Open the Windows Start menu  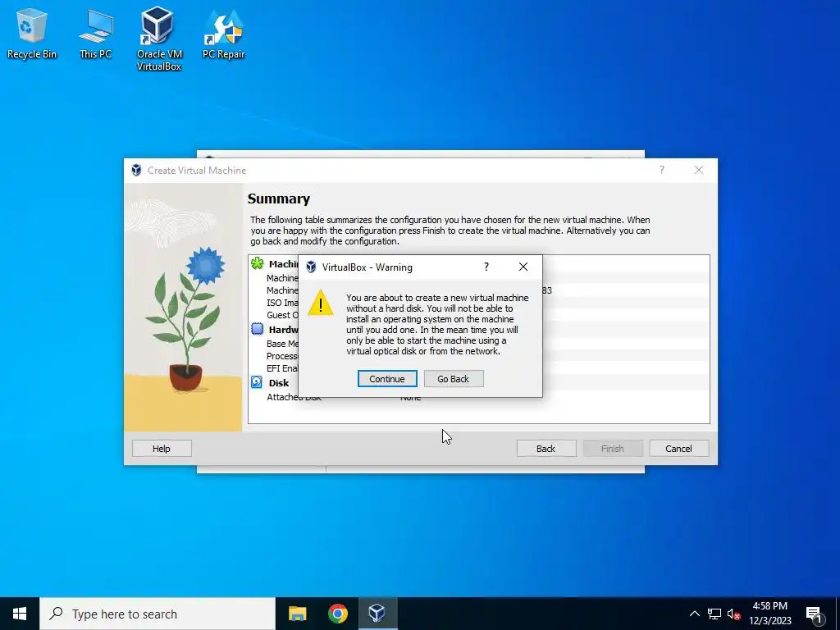[x=20, y=614]
